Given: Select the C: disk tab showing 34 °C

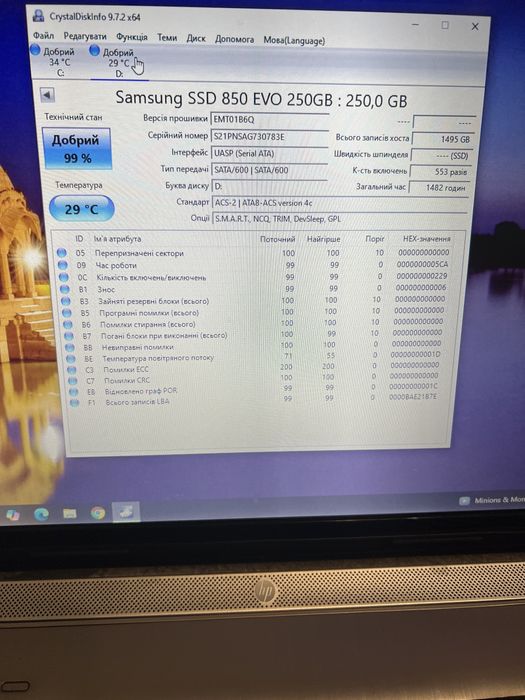Looking at the screenshot, I should click(55, 62).
